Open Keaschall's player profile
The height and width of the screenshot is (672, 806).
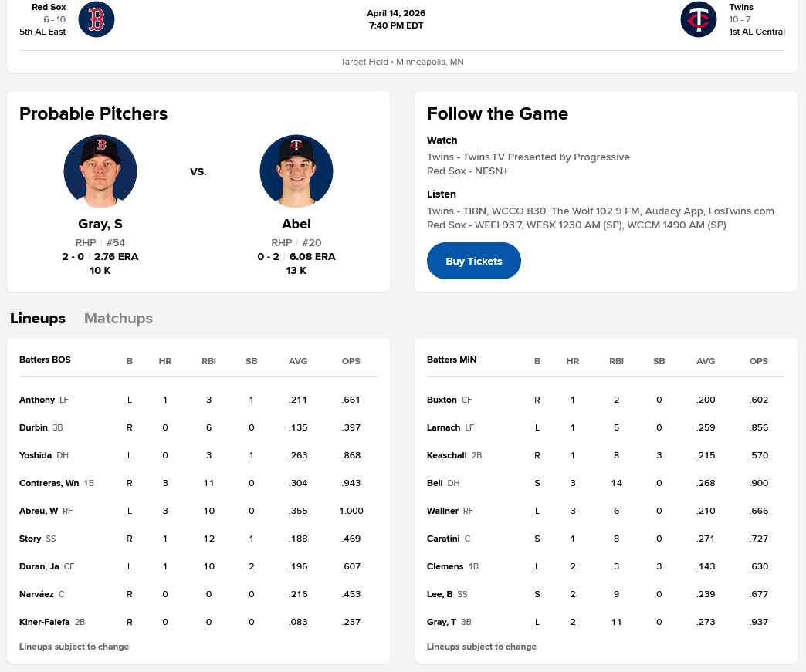click(x=446, y=455)
